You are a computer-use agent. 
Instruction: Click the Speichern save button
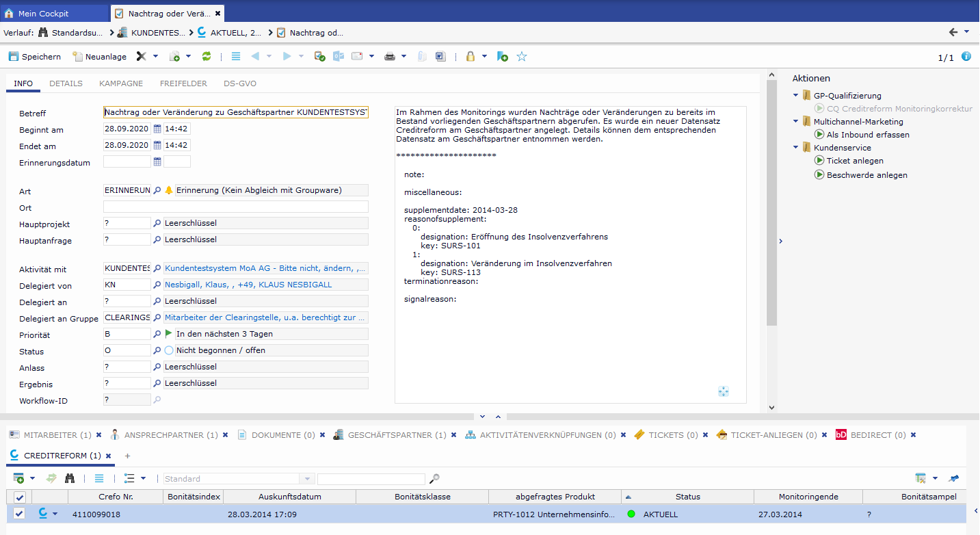(x=34, y=57)
